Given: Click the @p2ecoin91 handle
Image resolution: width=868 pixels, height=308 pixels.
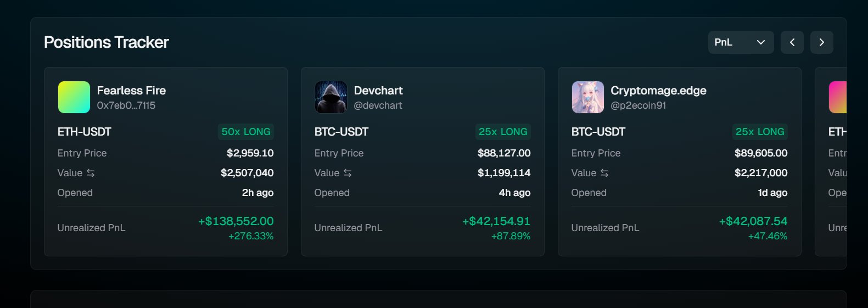Looking at the screenshot, I should pos(638,105).
